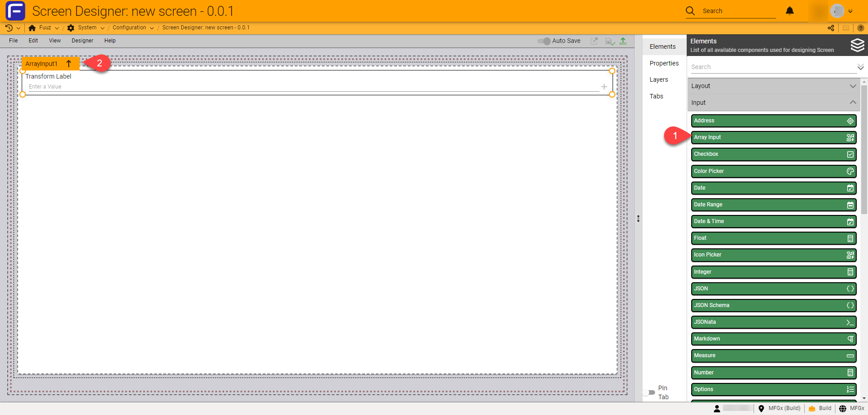Click the home icon next to Fuuz
868x415 pixels.
(x=32, y=28)
